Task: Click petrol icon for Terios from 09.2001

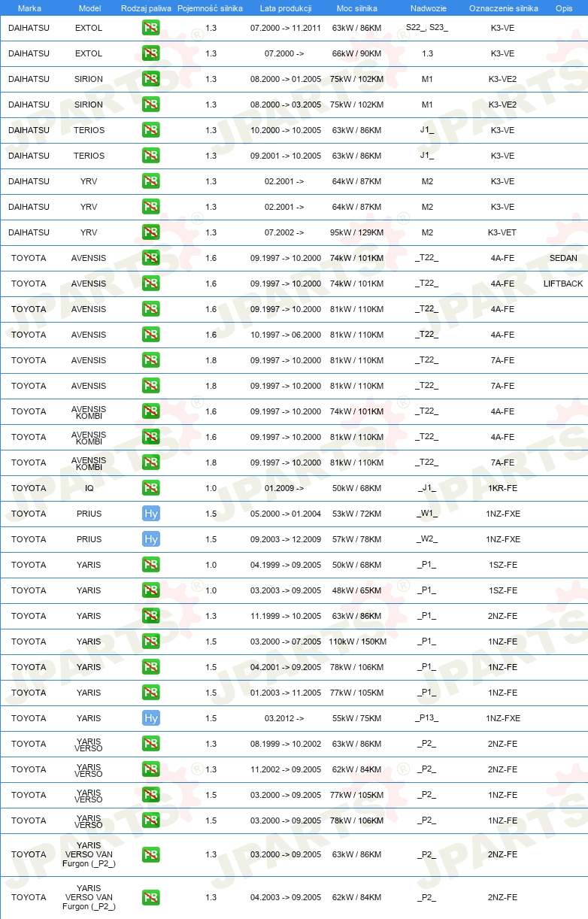Action: point(150,156)
